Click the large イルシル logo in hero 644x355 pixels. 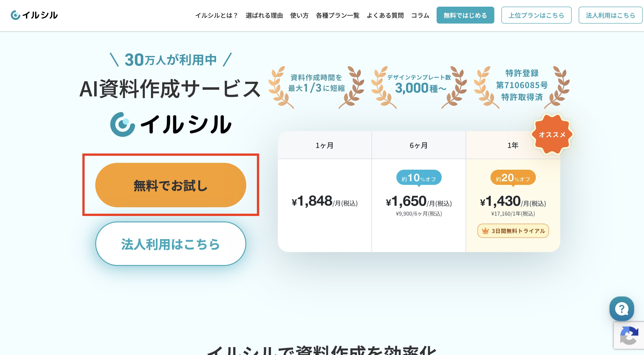[x=171, y=124]
